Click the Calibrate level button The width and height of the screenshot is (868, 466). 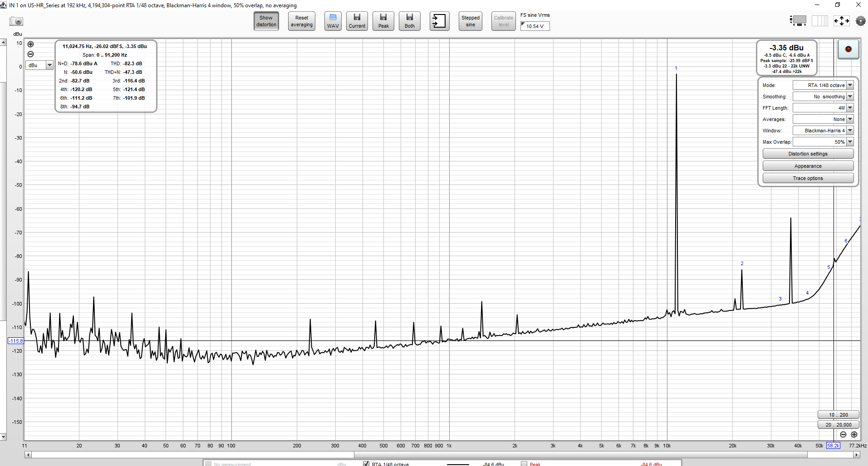pyautogui.click(x=504, y=21)
